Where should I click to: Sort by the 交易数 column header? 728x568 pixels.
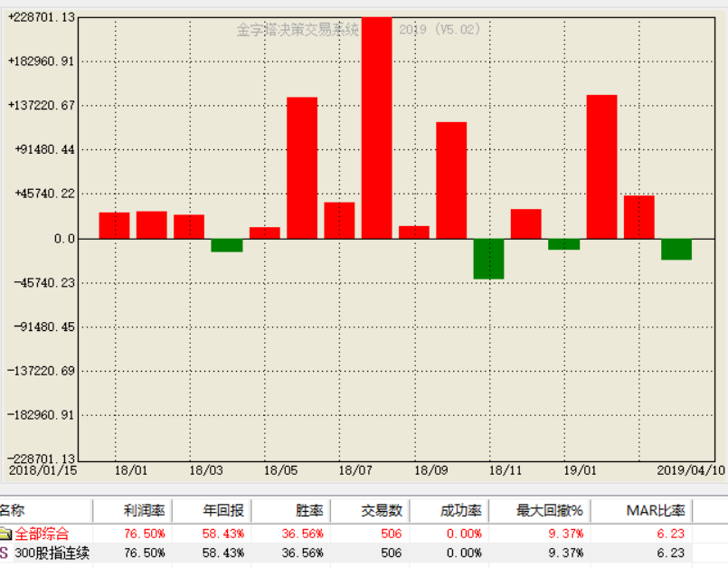[370, 511]
